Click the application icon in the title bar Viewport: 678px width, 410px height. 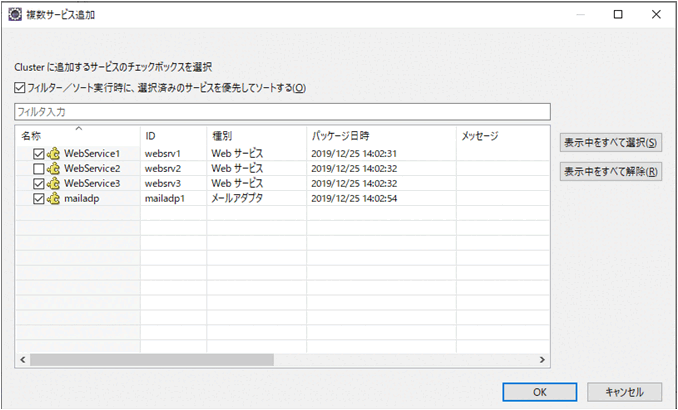(x=15, y=14)
